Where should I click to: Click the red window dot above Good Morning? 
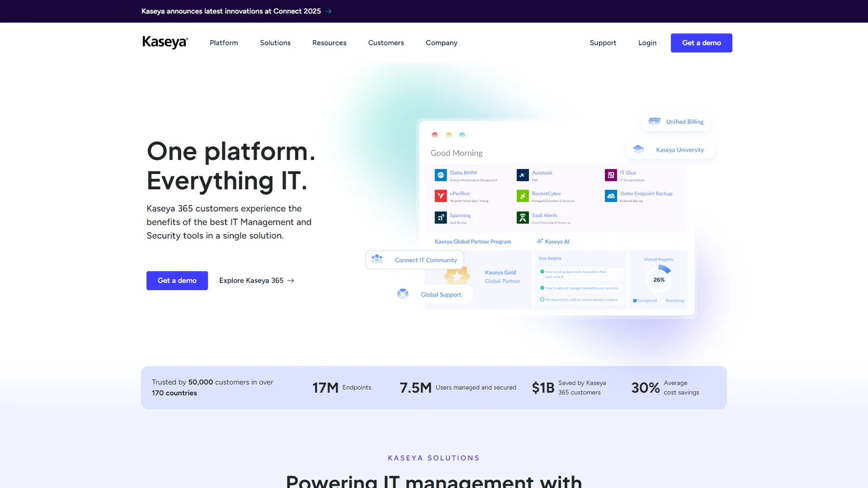tap(435, 135)
